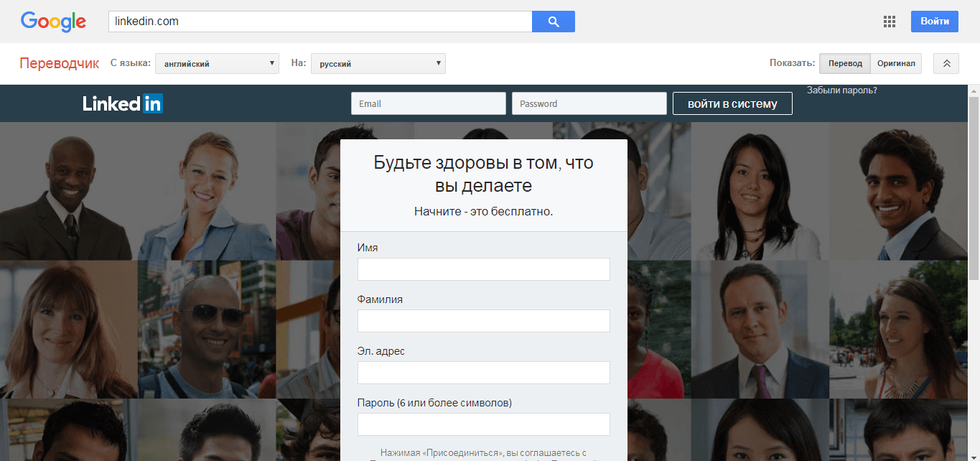This screenshot has height=461, width=980.
Task: Open the Google logo home link
Action: (x=53, y=22)
